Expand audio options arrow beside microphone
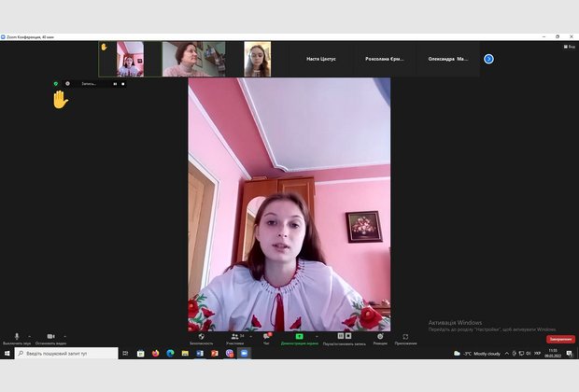Viewport: 579px width, 392px height. pyautogui.click(x=29, y=335)
